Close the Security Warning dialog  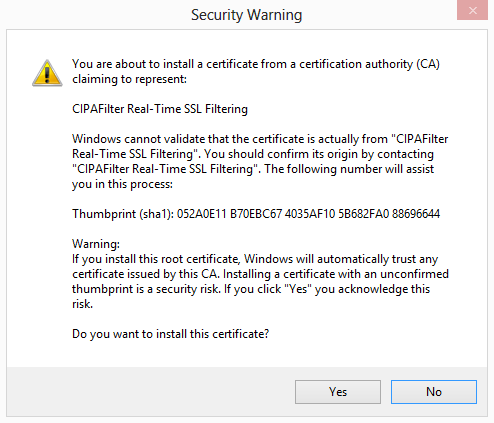(x=472, y=10)
